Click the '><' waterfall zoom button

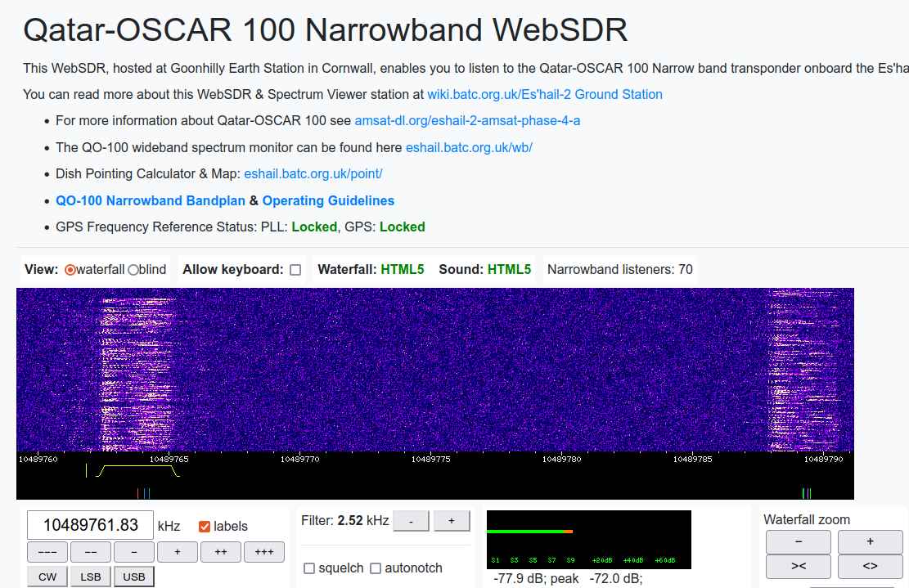click(799, 566)
